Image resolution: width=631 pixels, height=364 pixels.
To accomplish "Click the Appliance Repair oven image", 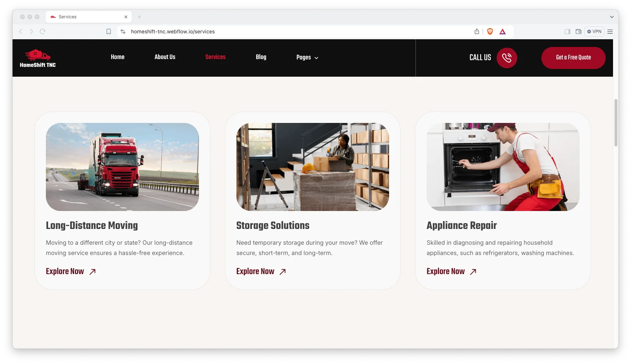I will [503, 167].
